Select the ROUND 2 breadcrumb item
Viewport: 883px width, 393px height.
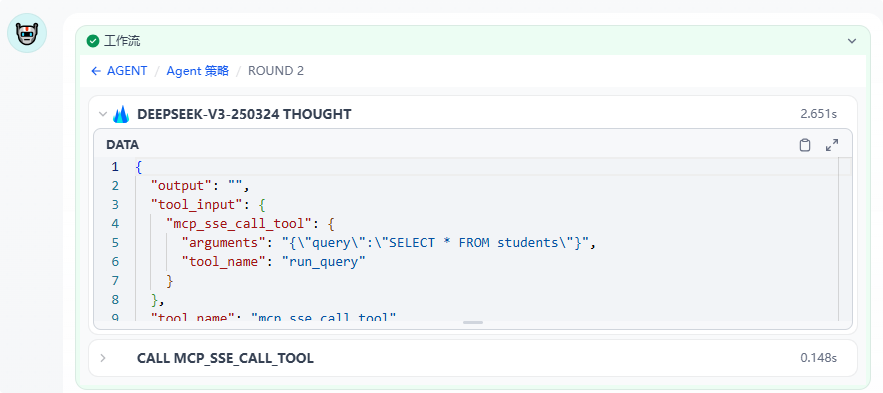[x=276, y=71]
